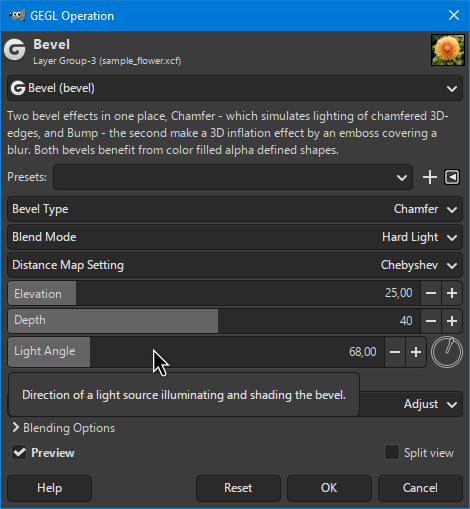Click the Help button
Viewport: 470px width, 509px height.
[49, 488]
